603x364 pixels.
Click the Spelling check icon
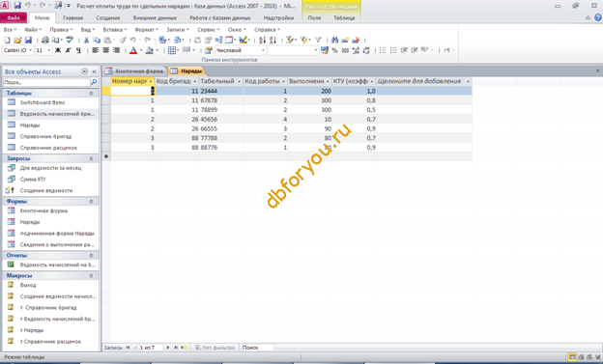point(70,40)
